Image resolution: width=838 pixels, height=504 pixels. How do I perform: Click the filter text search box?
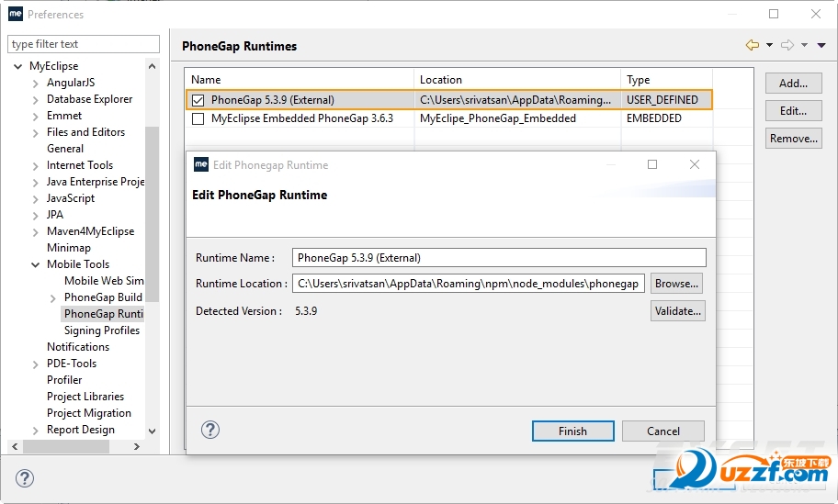pyautogui.click(x=83, y=44)
